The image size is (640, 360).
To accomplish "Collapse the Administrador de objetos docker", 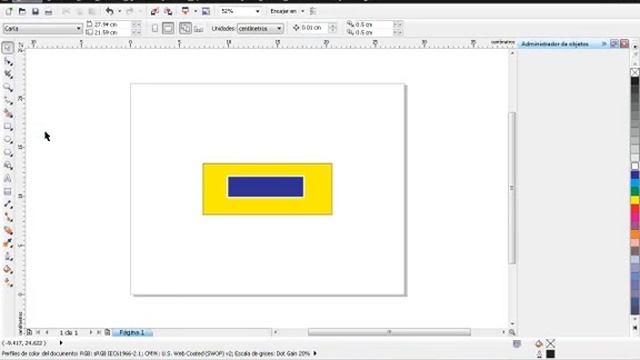I will [604, 44].
